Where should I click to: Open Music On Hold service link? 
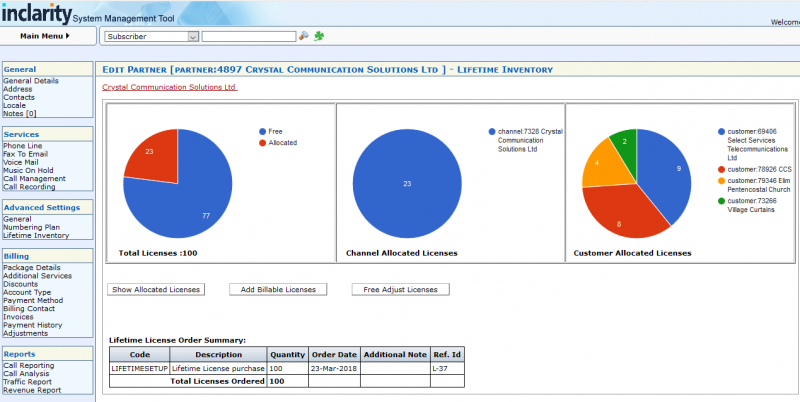click(28, 170)
